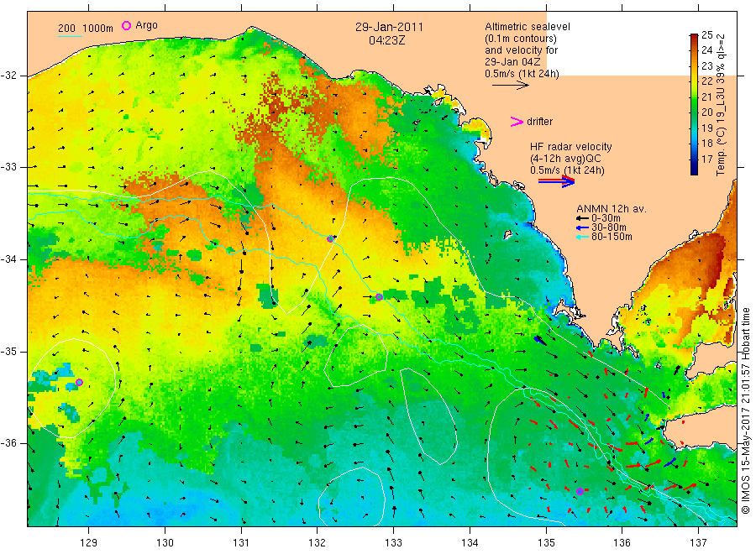Click the blue ANMN arrow near 135E 34.9S
This screenshot has width=756, height=554.
(541, 341)
